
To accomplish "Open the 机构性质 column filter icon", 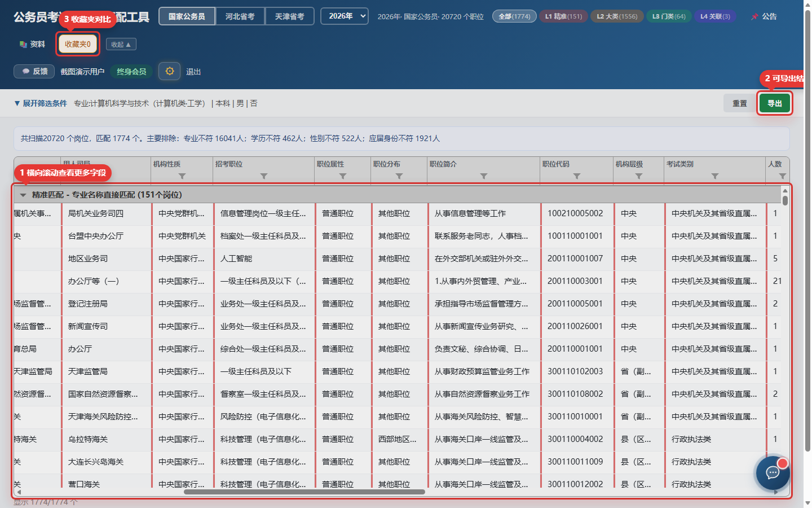I will pyautogui.click(x=182, y=176).
